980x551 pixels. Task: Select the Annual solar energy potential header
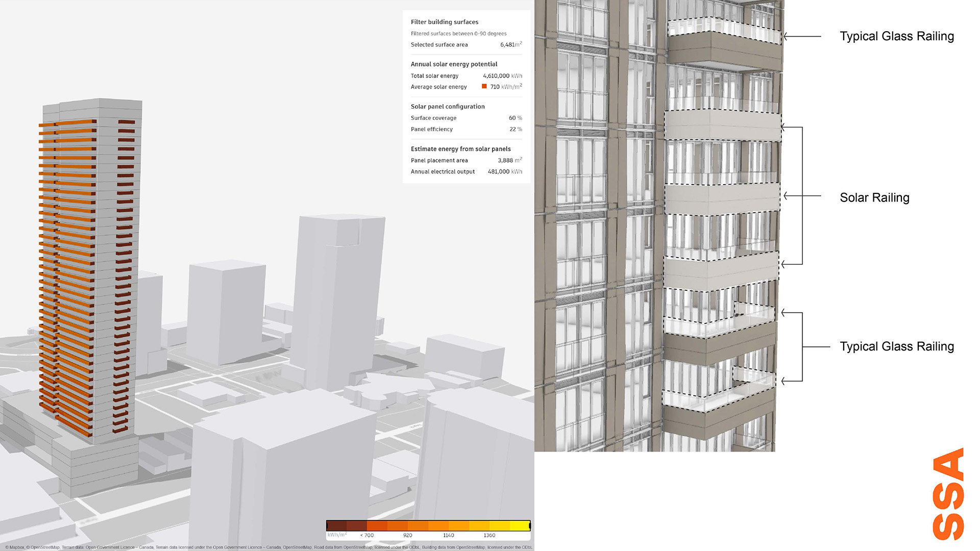[x=454, y=64]
